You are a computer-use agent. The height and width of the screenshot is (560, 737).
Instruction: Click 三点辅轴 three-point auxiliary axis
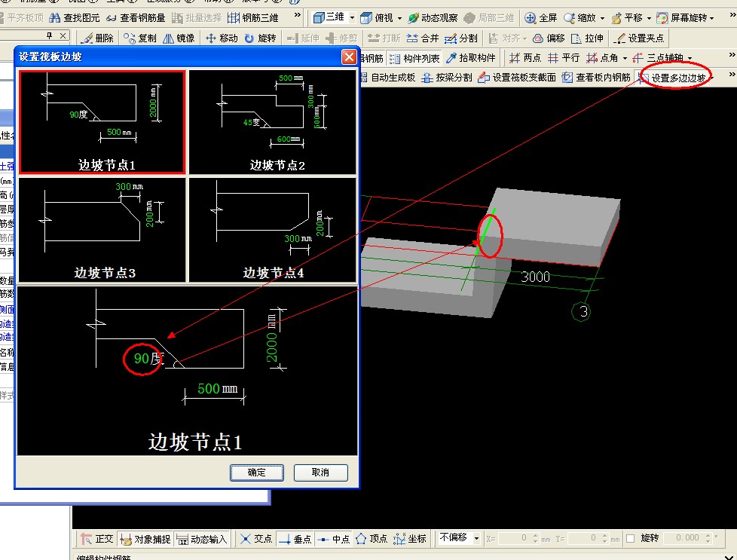tap(658, 58)
